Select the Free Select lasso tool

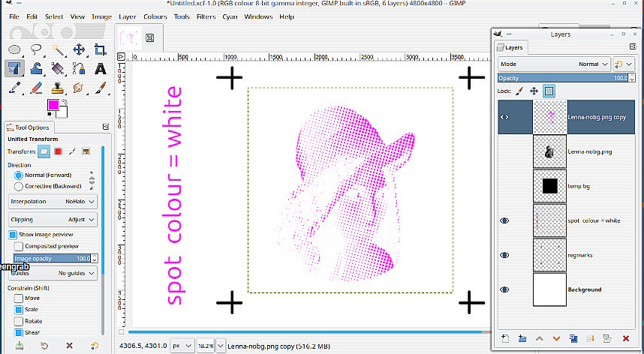coord(37,50)
